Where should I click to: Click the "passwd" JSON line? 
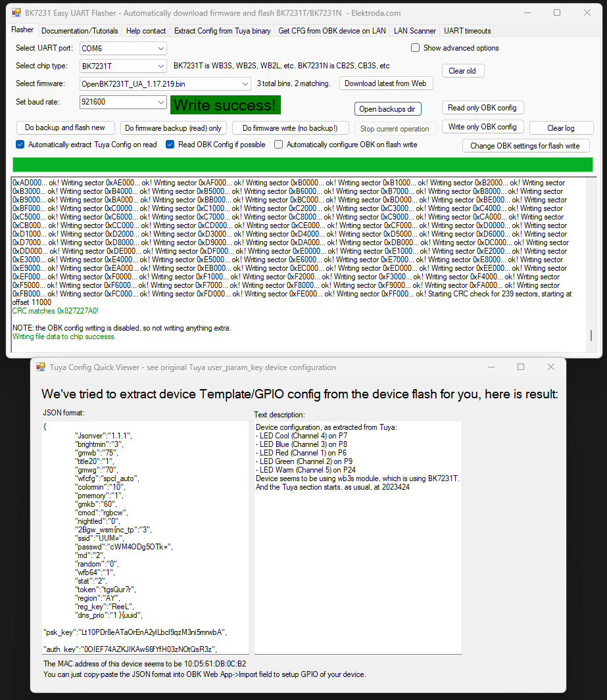(x=124, y=547)
